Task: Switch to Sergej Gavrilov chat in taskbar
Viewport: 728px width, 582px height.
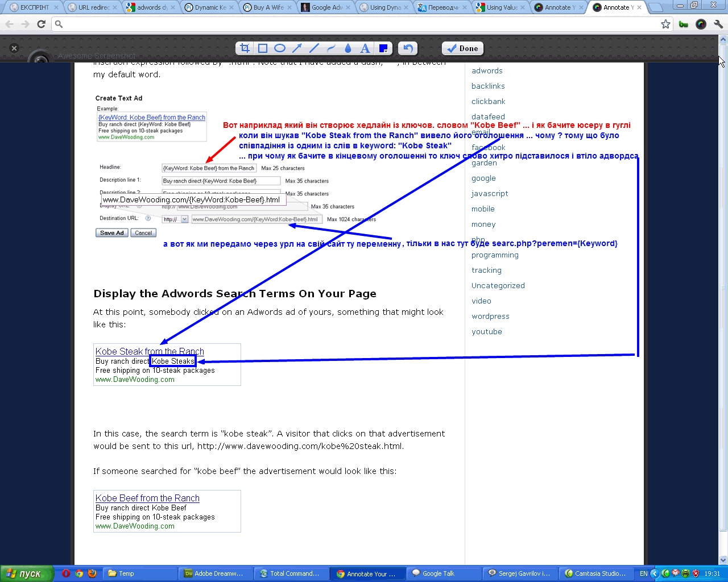Action: [x=520, y=573]
